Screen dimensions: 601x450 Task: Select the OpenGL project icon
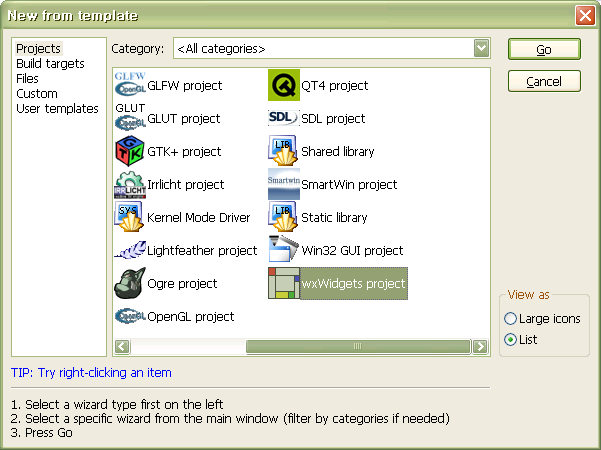point(130,316)
